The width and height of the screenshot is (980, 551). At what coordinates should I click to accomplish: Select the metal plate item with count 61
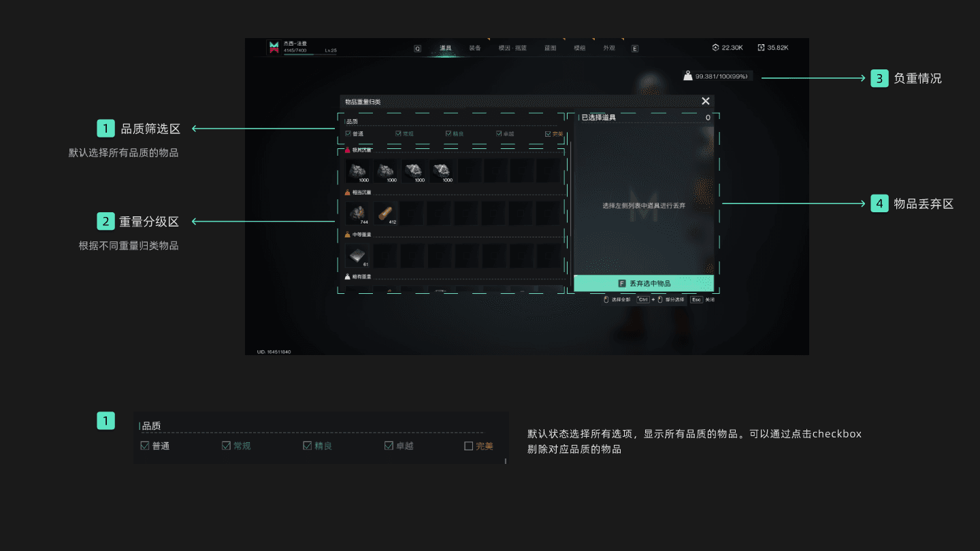pos(357,256)
